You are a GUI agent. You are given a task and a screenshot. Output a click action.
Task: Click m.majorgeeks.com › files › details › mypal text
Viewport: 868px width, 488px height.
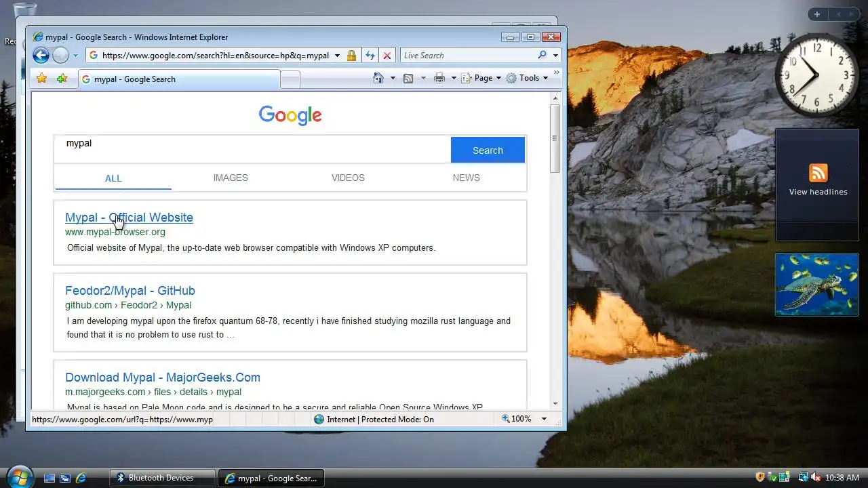click(153, 392)
